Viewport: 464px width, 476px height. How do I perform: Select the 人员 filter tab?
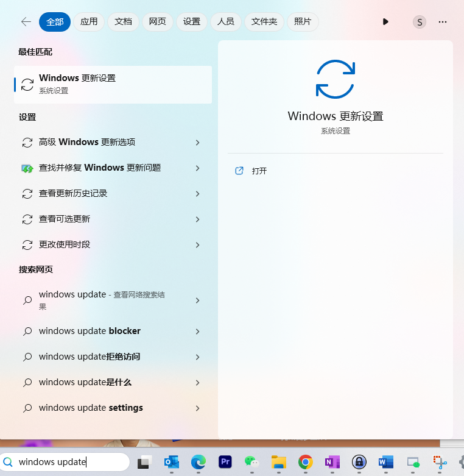(x=226, y=22)
